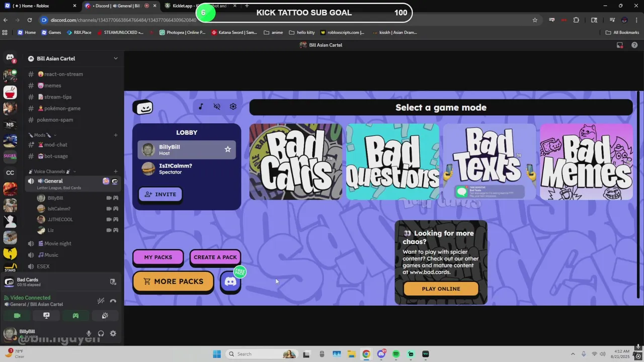Mute the microphone in the user panel

click(x=89, y=333)
